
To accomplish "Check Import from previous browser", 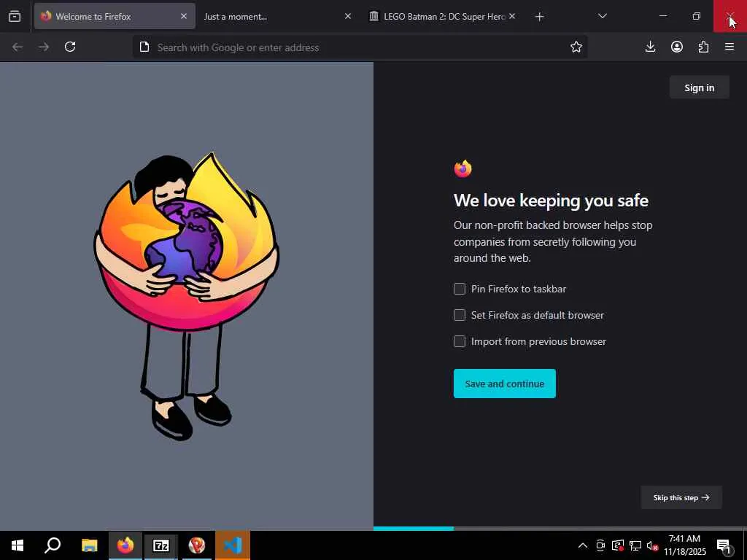I will [x=460, y=341].
